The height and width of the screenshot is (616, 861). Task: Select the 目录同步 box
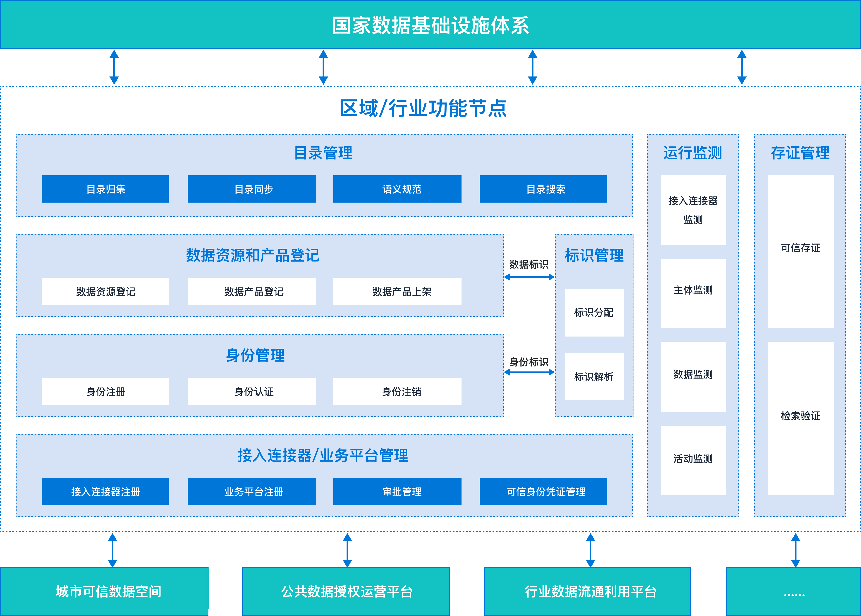(252, 189)
